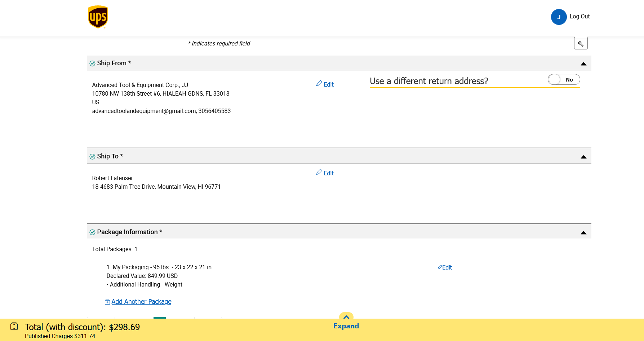
Task: Click Log Out
Action: click(x=579, y=17)
